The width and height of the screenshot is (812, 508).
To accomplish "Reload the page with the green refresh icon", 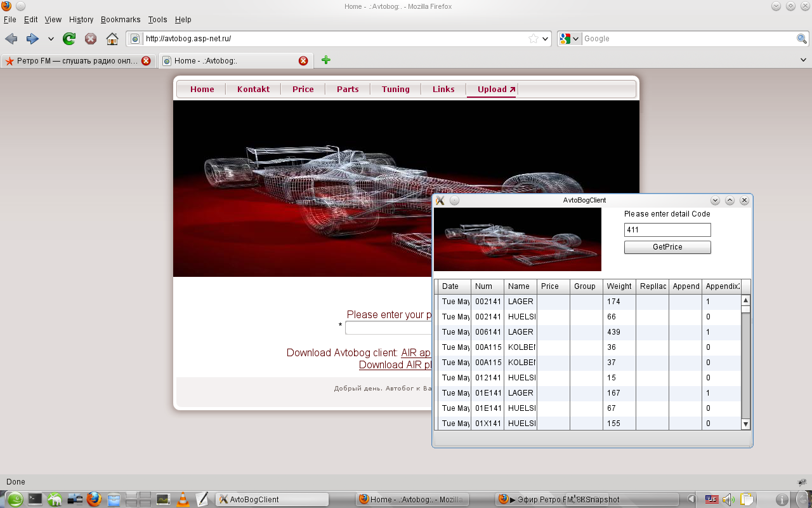I will (x=69, y=39).
